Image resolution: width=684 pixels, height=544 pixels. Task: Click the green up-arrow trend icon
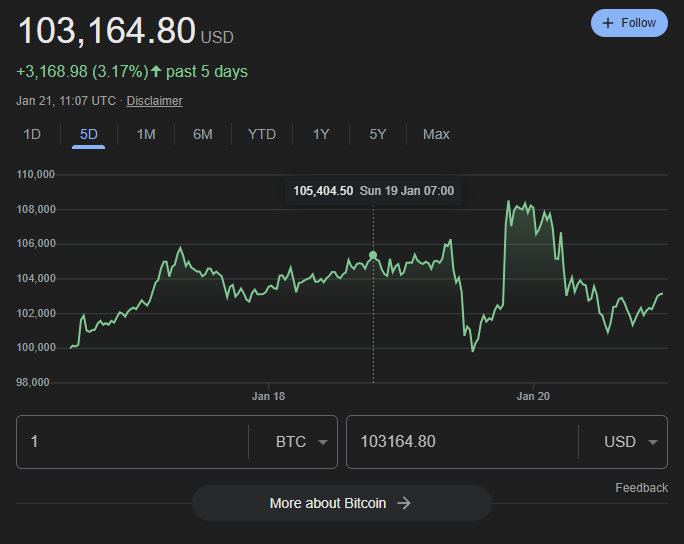coord(156,71)
